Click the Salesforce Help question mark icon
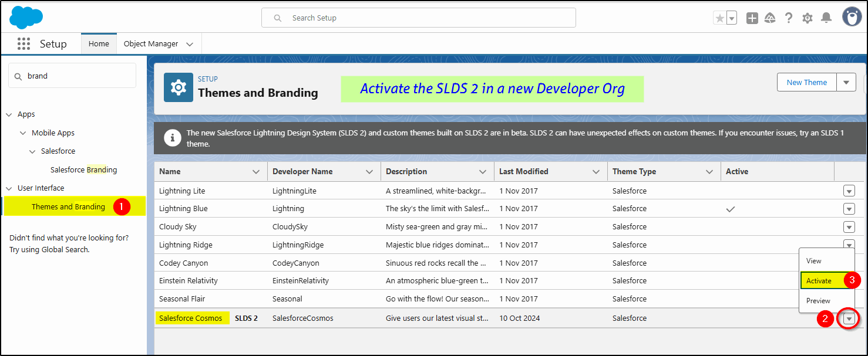The height and width of the screenshot is (356, 868). pyautogui.click(x=789, y=18)
